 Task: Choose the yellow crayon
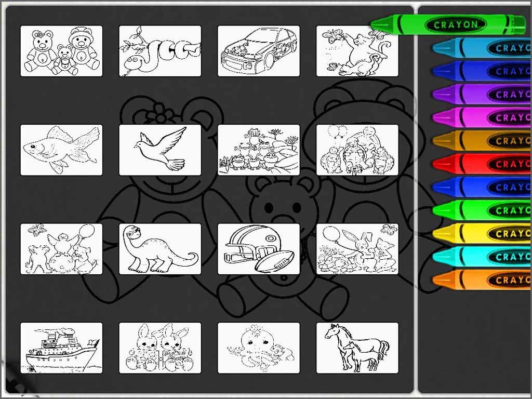482,233
